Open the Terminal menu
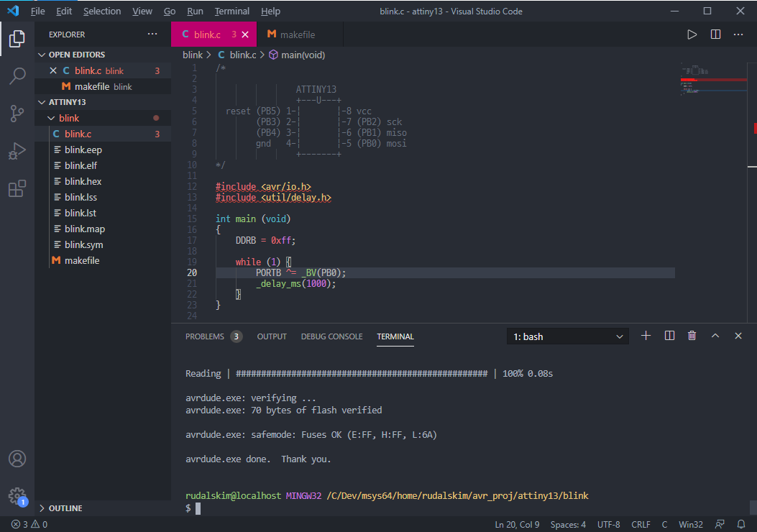This screenshot has width=757, height=532. pyautogui.click(x=231, y=11)
